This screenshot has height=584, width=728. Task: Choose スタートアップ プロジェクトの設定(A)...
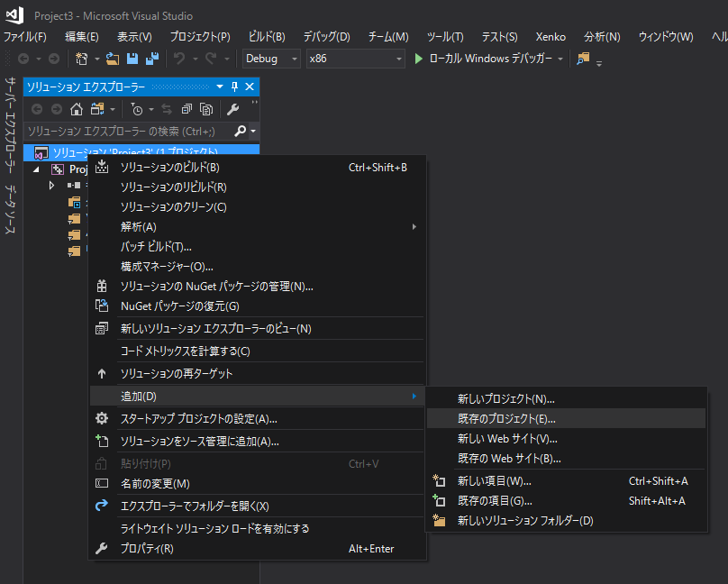tap(258, 419)
